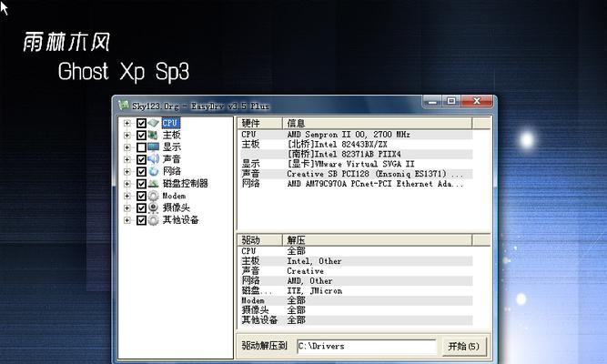Expand the Modem tree node
The image size is (607, 364).
pyautogui.click(x=127, y=196)
